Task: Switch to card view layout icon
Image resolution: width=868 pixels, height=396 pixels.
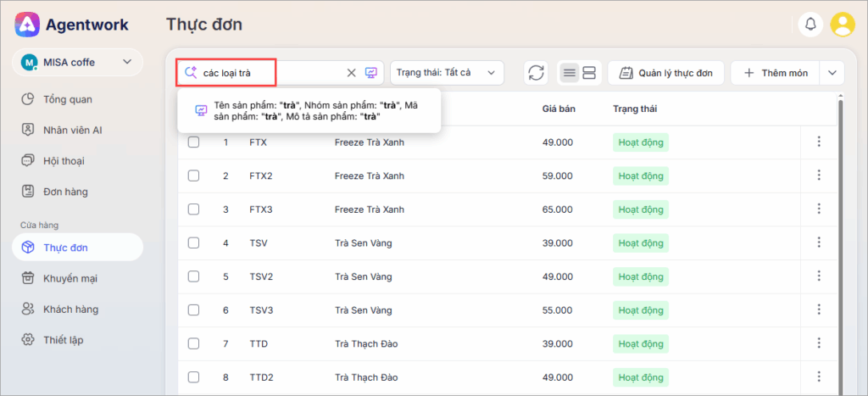Action: click(589, 73)
